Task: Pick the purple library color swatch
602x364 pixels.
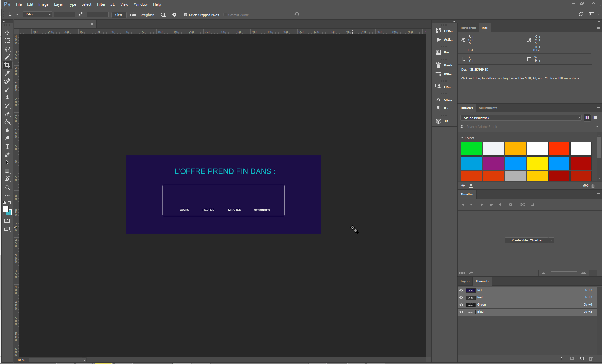Action: click(493, 164)
